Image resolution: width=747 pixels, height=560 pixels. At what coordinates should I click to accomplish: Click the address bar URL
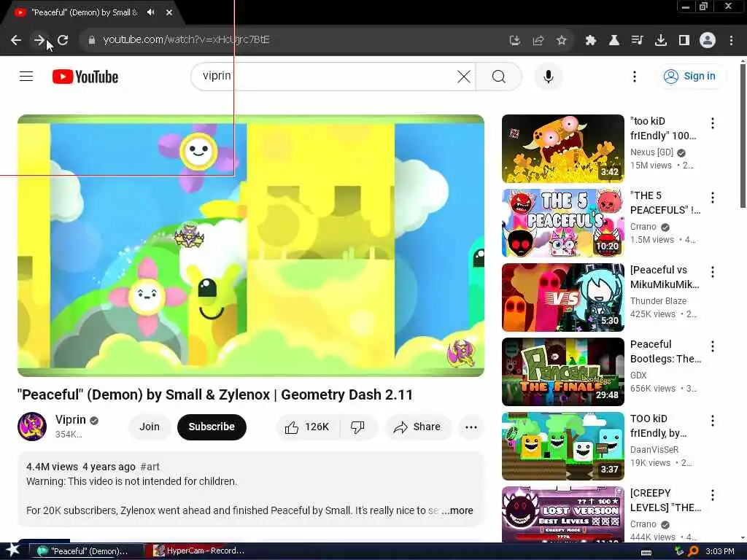click(186, 40)
